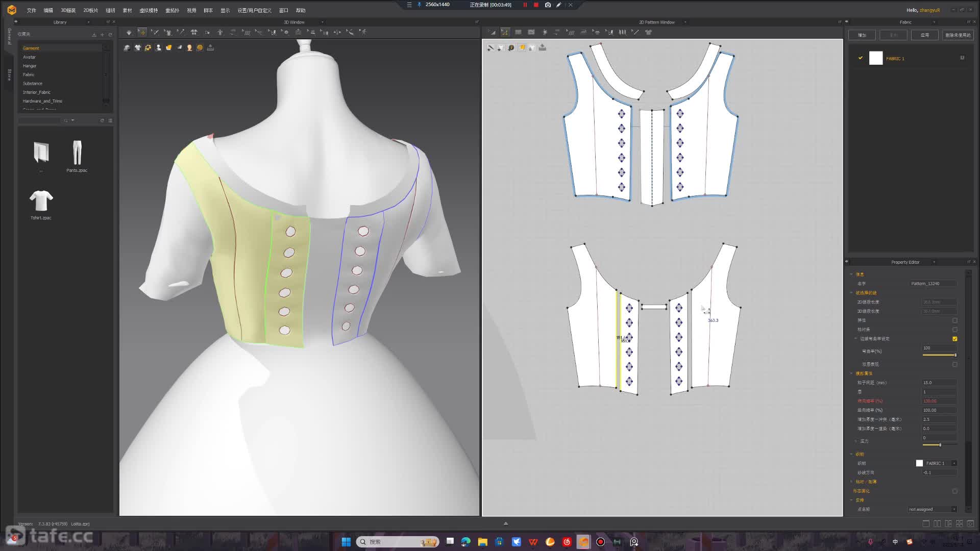Expand the 压力 property
The image size is (980, 551).
tap(856, 441)
